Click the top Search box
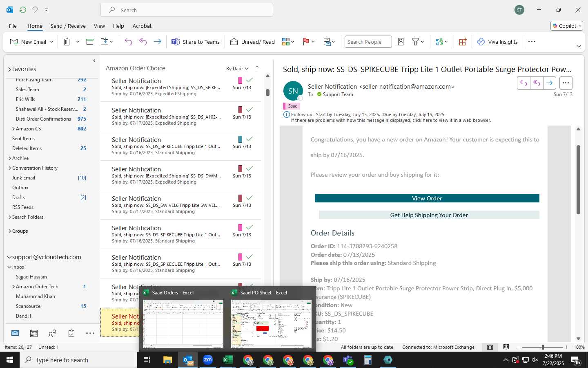The height and width of the screenshot is (368, 588). click(x=187, y=10)
